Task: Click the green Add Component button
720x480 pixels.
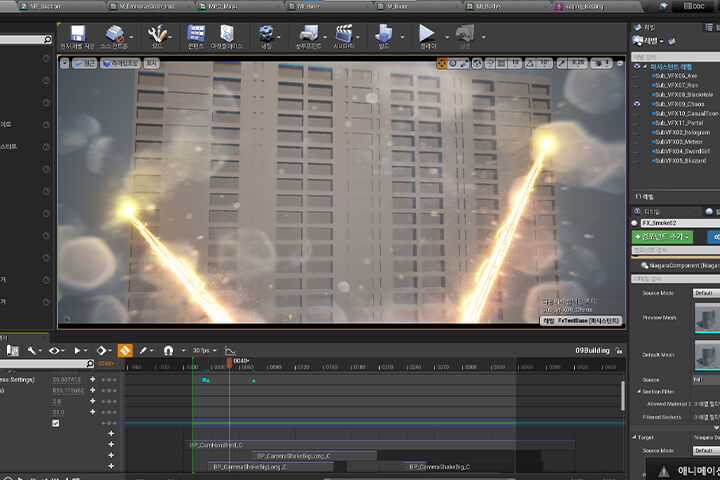Action: point(662,237)
